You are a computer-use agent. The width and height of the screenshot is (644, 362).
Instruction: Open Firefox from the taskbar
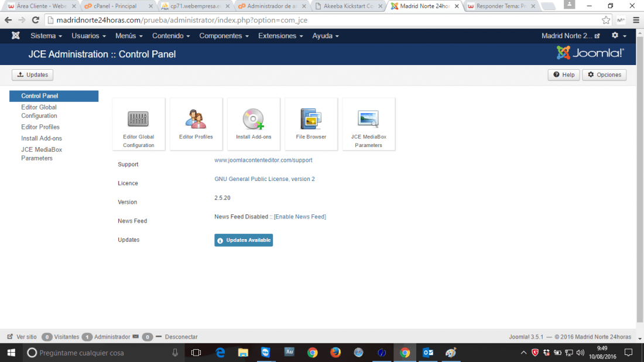coord(335,353)
